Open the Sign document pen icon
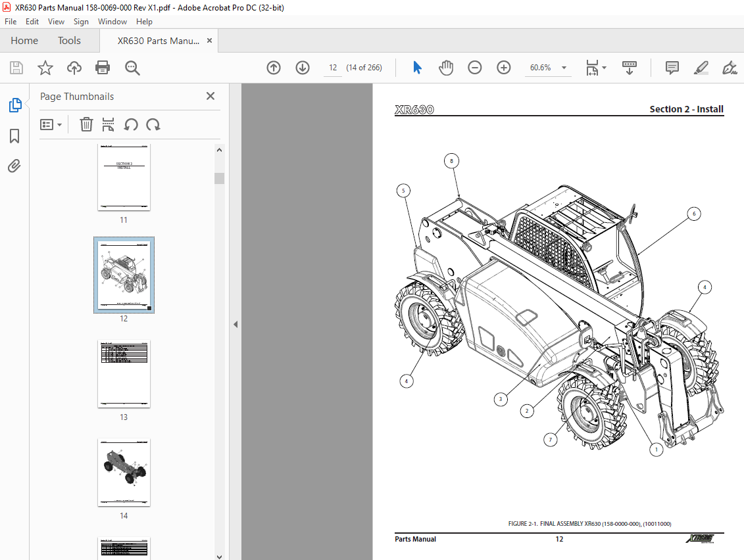The image size is (744, 560). coord(730,68)
